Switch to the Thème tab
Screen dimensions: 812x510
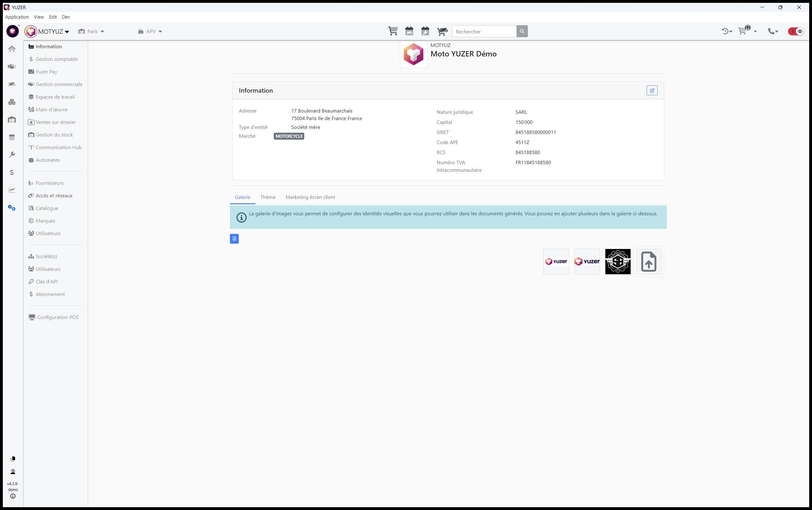click(268, 197)
